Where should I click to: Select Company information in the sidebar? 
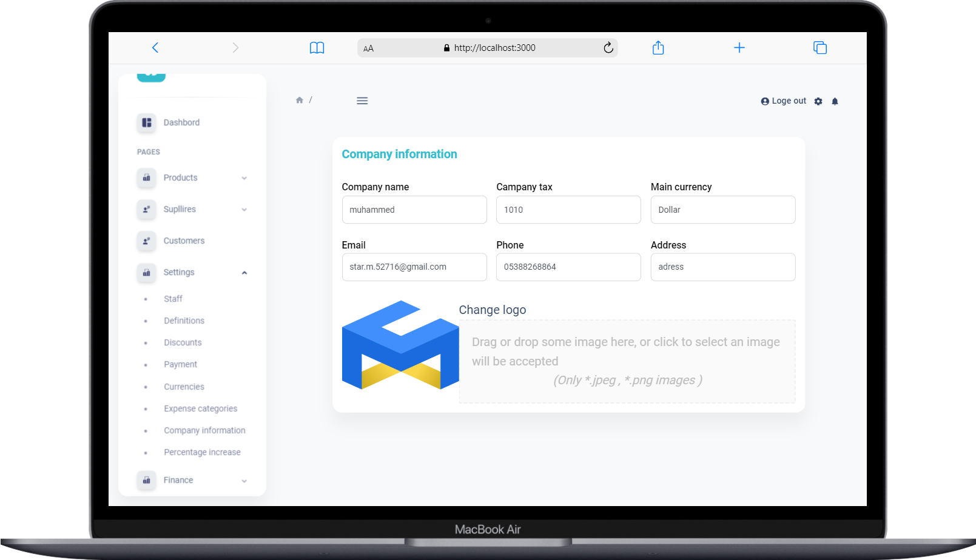click(204, 430)
